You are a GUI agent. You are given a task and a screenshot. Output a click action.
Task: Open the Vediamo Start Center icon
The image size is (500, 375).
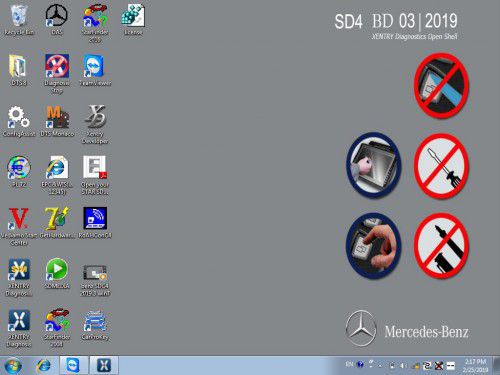[19, 226]
